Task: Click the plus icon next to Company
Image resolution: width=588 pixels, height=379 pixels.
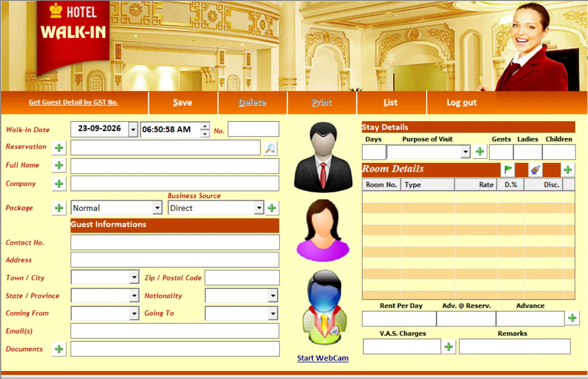Action: tap(59, 184)
